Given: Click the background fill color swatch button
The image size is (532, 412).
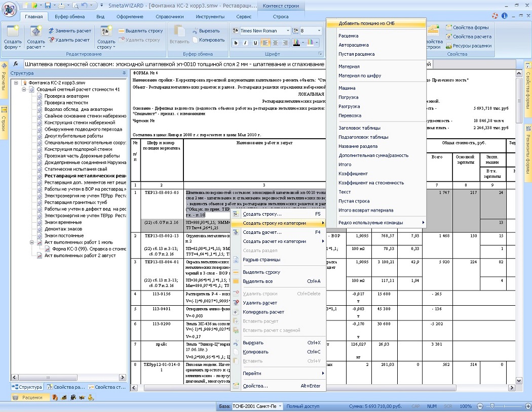Looking at the screenshot, I should (x=310, y=43).
